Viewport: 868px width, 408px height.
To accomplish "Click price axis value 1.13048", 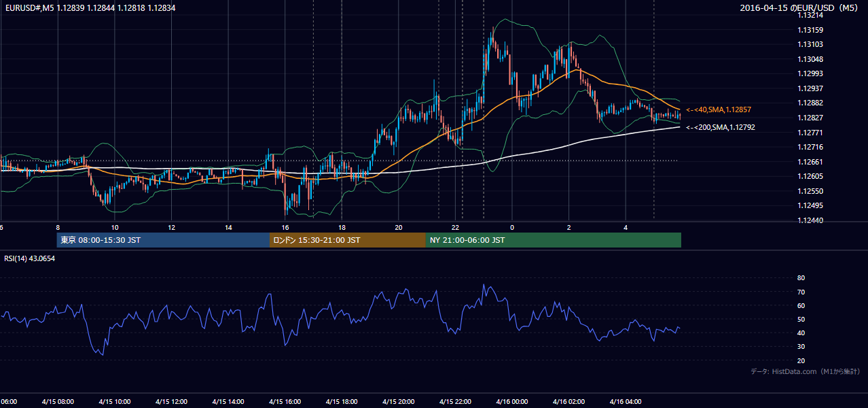I will click(x=810, y=59).
